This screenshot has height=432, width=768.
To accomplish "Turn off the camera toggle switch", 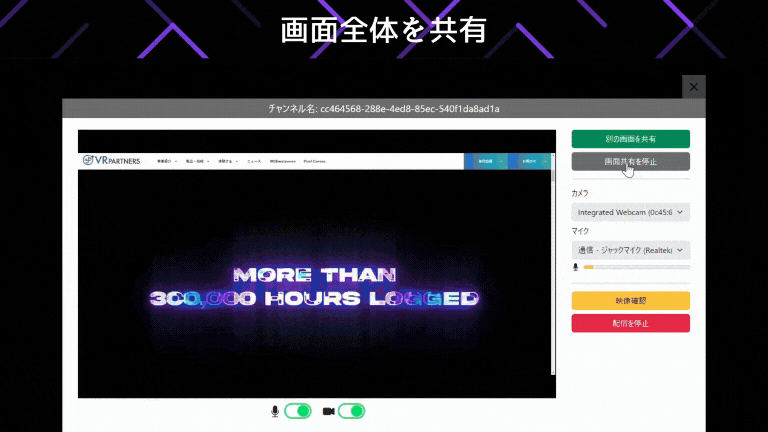I will pyautogui.click(x=351, y=411).
